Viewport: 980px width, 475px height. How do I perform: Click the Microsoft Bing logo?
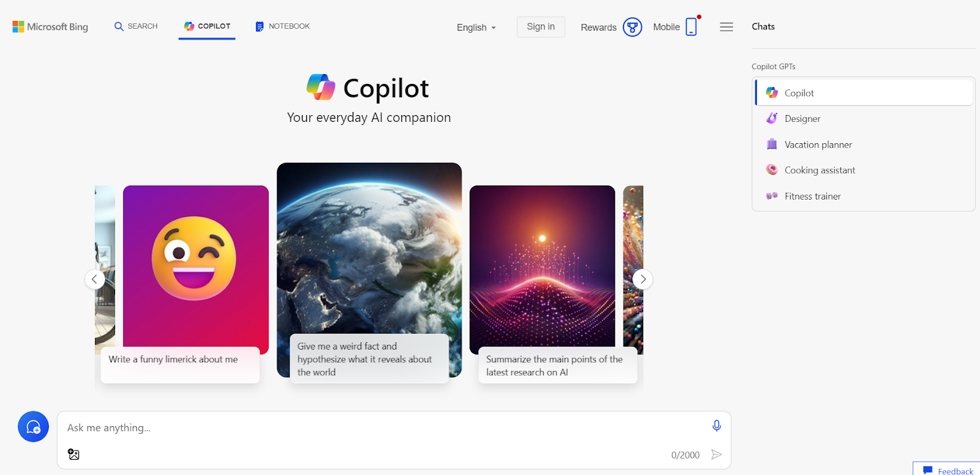coord(50,27)
